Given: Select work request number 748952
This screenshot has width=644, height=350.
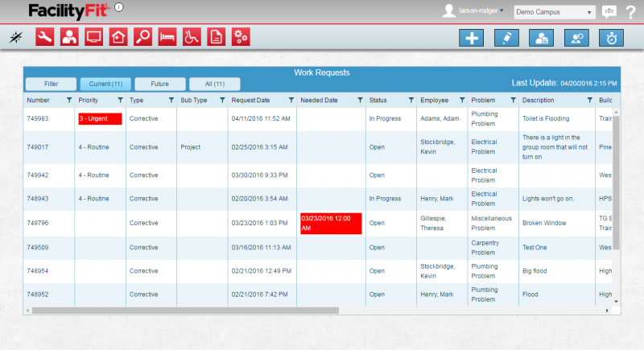Looking at the screenshot, I should tap(38, 294).
